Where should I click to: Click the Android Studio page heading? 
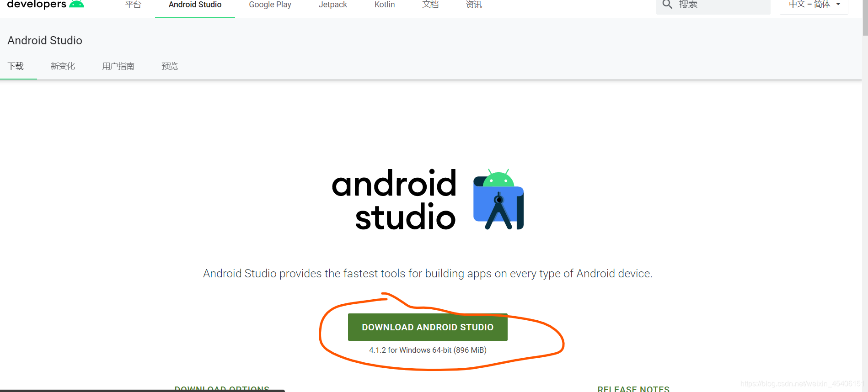click(45, 40)
